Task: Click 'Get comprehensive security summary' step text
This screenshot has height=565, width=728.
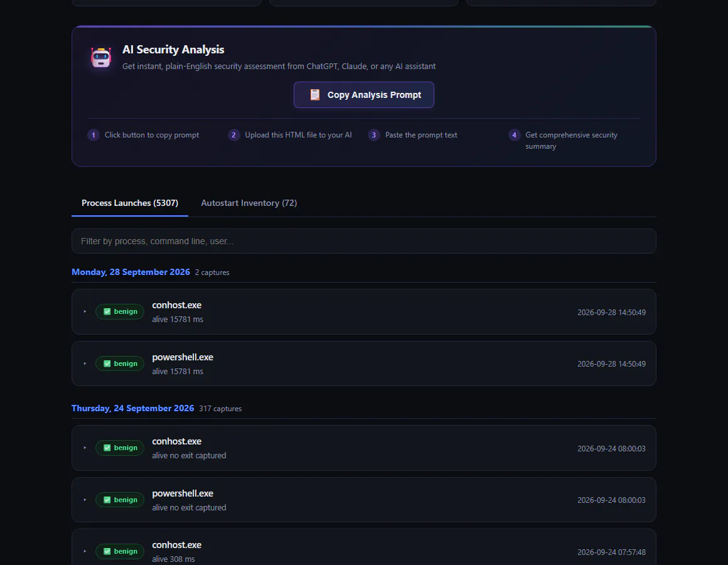Action: pos(572,141)
